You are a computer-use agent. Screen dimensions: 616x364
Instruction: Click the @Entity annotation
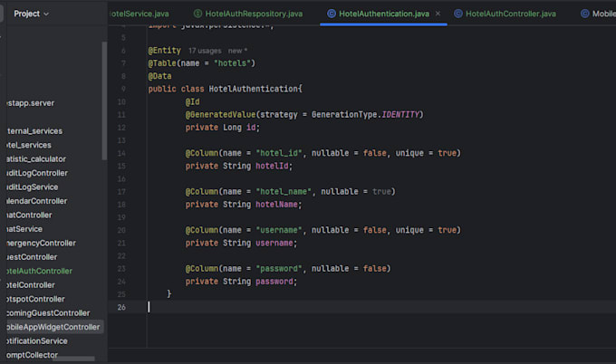pos(164,51)
